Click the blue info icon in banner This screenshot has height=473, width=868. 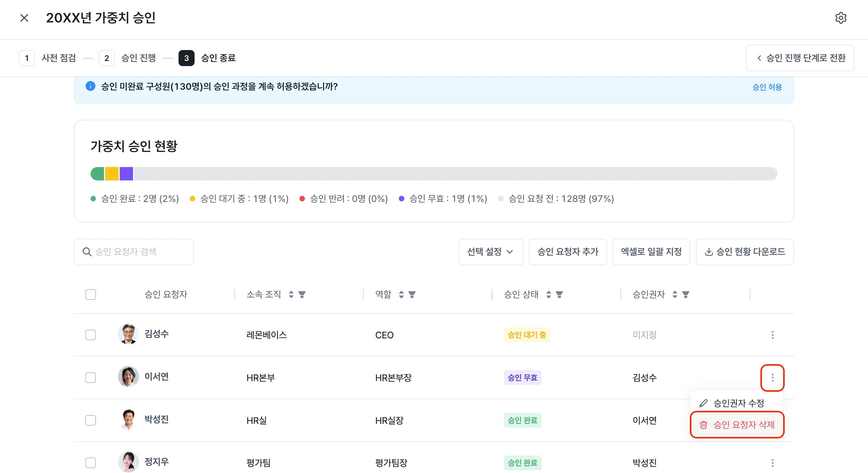[x=90, y=86]
